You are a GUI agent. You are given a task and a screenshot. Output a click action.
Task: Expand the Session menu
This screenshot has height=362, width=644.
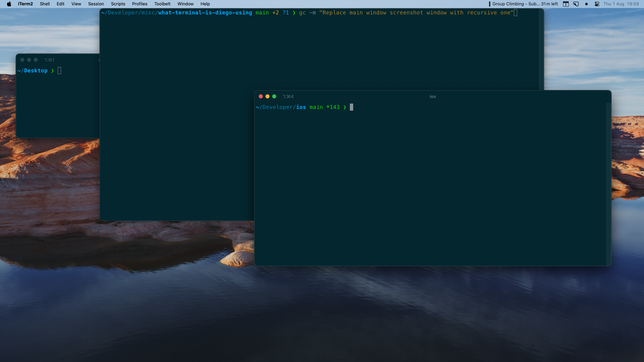(x=96, y=4)
